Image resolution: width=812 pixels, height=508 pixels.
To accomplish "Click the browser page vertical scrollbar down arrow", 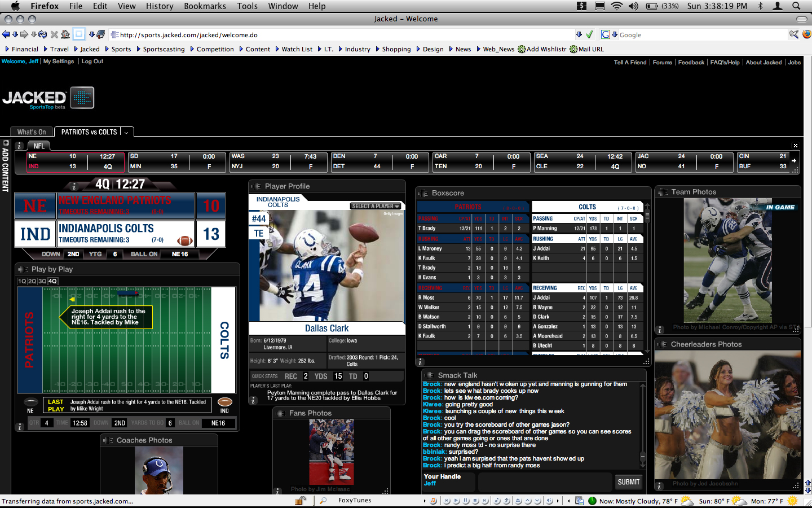I will pos(807,491).
